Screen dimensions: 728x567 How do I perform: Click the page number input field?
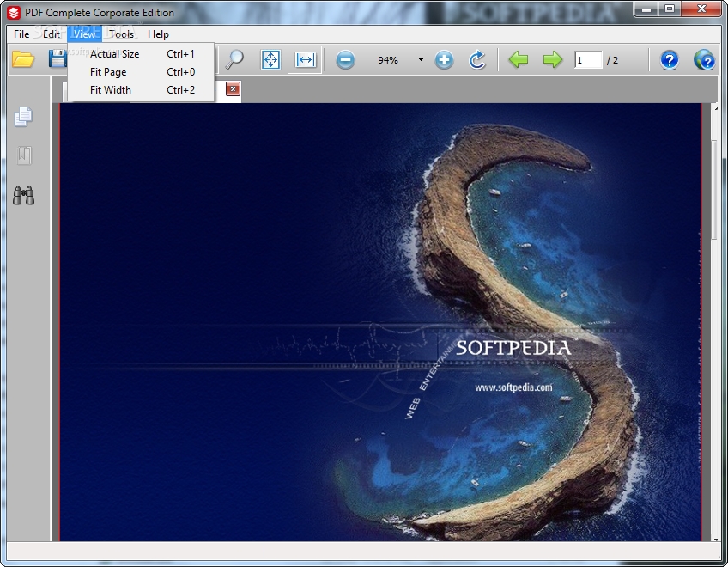tap(587, 60)
